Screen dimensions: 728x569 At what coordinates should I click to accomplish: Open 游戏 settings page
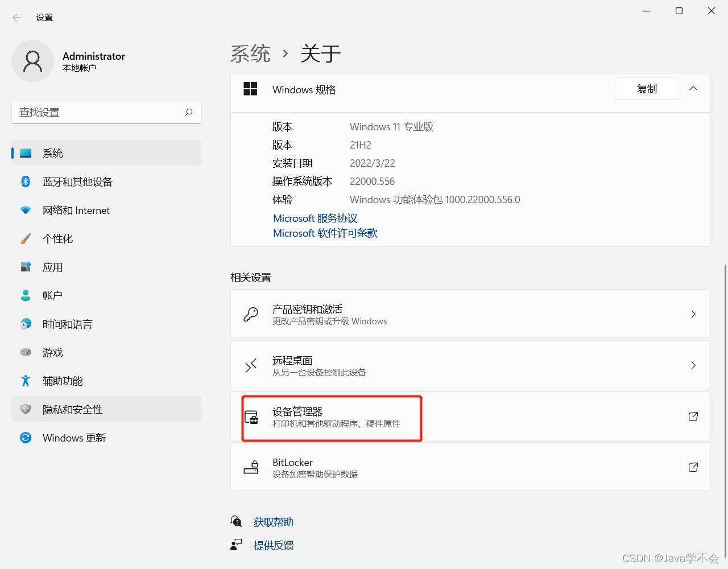[x=107, y=352]
